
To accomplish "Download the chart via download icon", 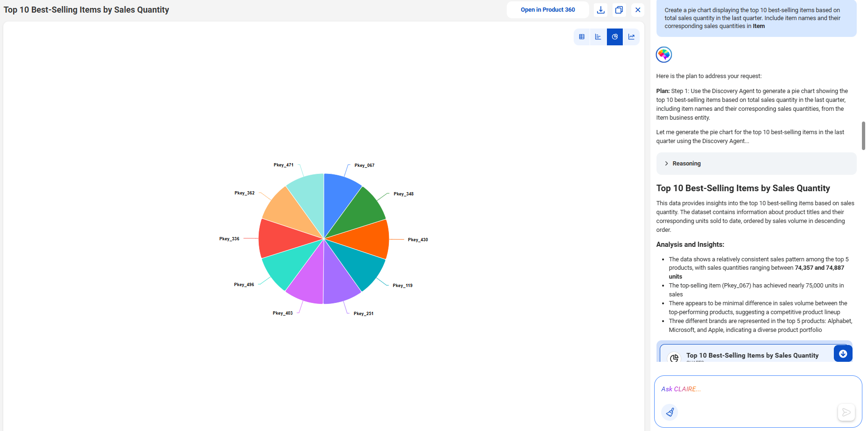I will 601,10.
